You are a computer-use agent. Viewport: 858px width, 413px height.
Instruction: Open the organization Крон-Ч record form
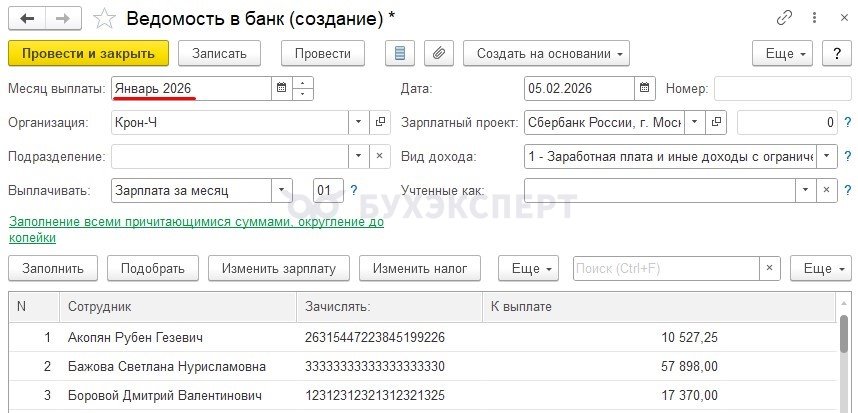click(x=380, y=123)
